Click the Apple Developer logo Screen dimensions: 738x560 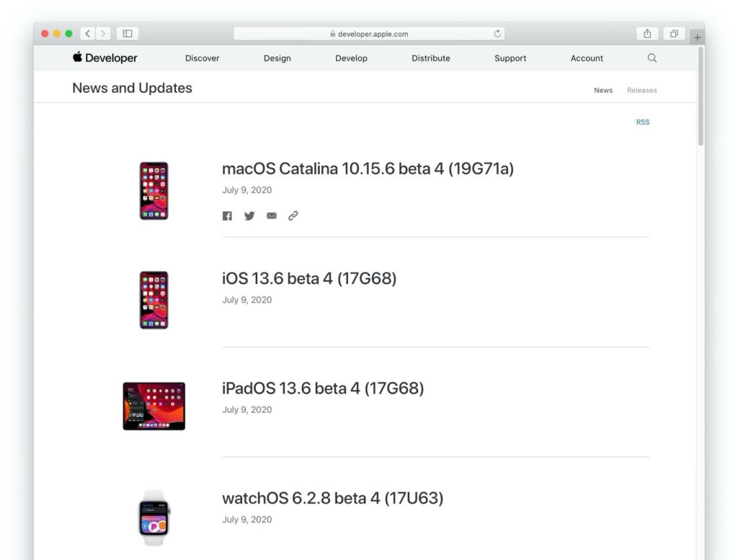point(104,58)
